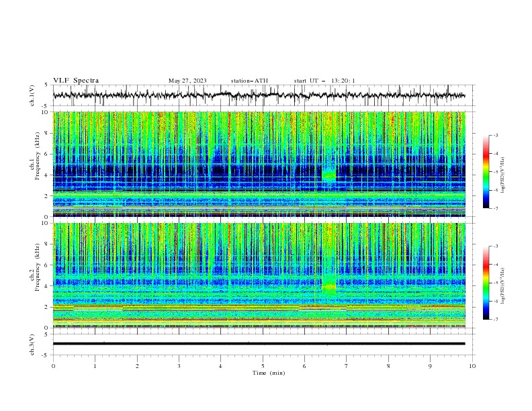Click the 'ch.1(V)' axis label
Image resolution: width=532 pixels, height=411 pixels.
click(x=32, y=95)
